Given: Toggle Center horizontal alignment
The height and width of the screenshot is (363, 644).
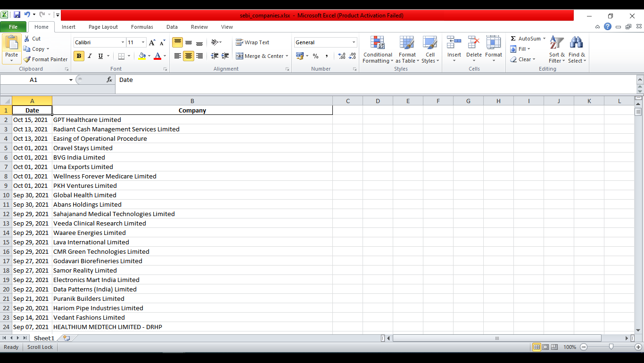Looking at the screenshot, I should tap(189, 56).
